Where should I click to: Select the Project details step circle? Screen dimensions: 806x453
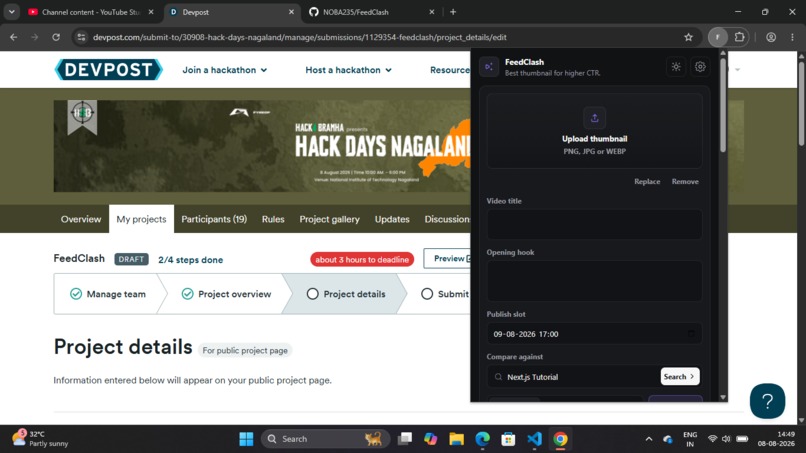[313, 294]
